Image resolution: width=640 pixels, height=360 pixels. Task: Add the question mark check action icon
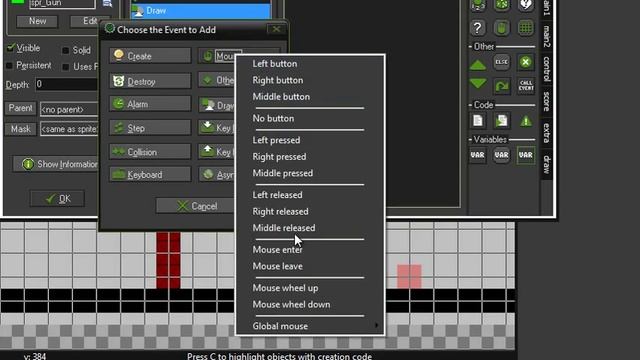[478, 28]
